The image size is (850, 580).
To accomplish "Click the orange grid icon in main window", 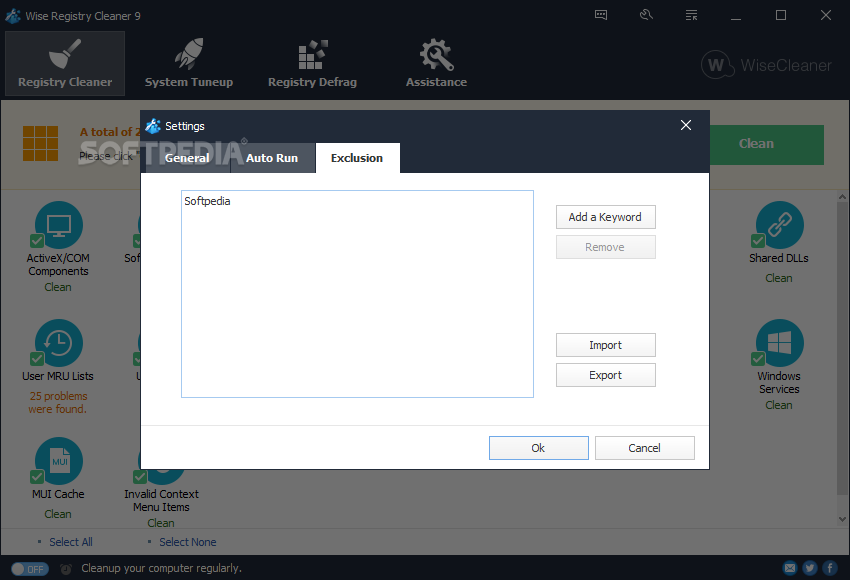I will [40, 144].
